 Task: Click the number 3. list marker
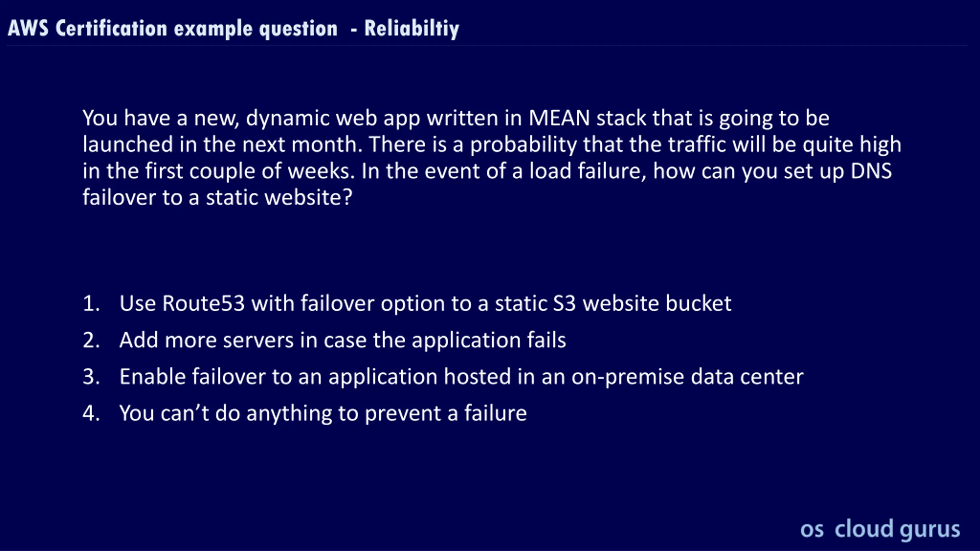click(x=91, y=377)
